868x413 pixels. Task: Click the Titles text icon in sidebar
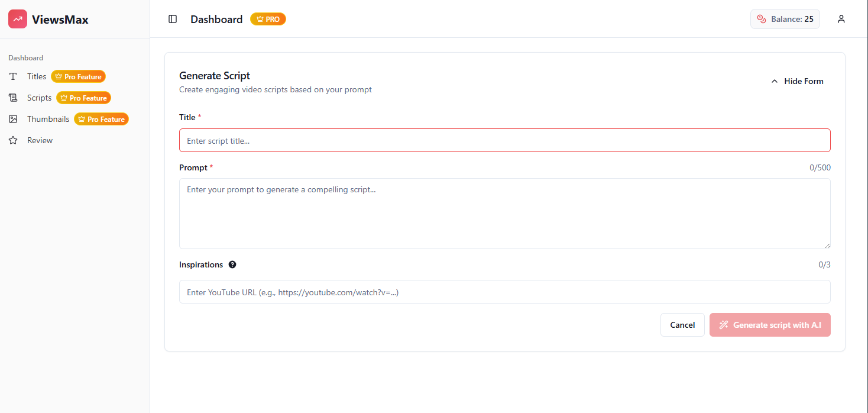[13, 76]
